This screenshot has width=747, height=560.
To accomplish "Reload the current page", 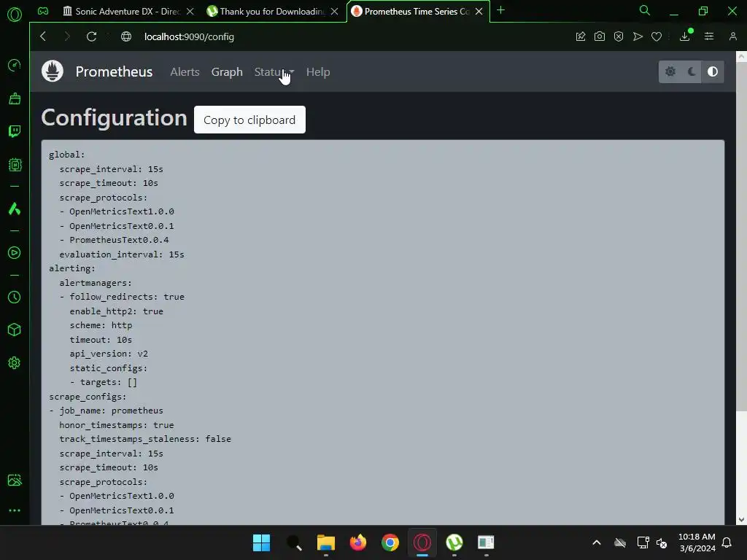I will (x=91, y=36).
